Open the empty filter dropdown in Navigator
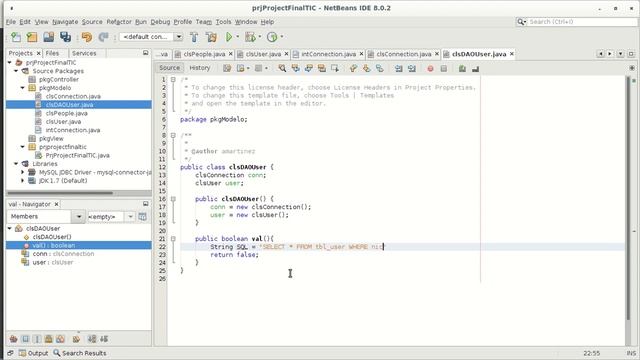The width and height of the screenshot is (640, 360). [130, 217]
